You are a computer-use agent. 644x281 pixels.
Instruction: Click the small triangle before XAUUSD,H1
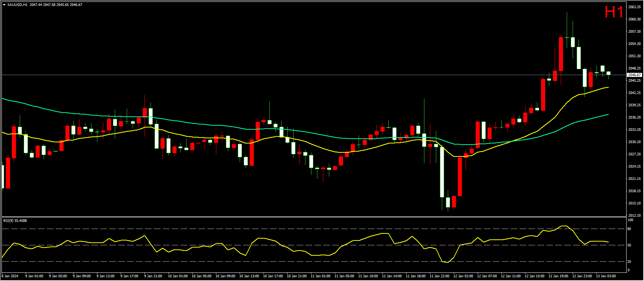4,5
